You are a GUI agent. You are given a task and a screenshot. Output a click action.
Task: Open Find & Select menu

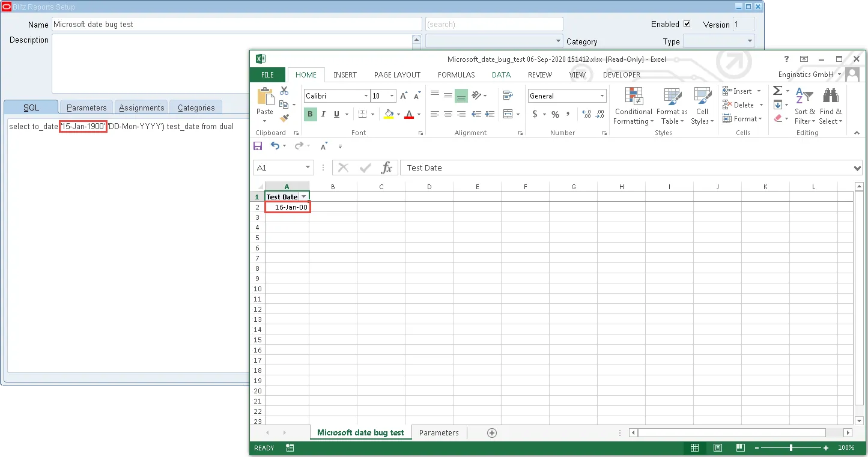[x=831, y=106]
